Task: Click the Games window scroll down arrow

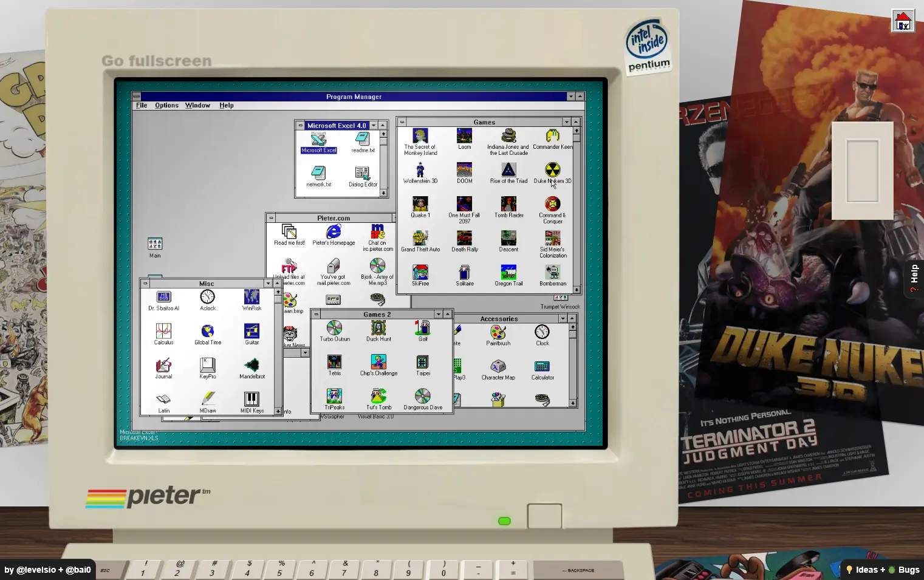Action: tap(577, 290)
